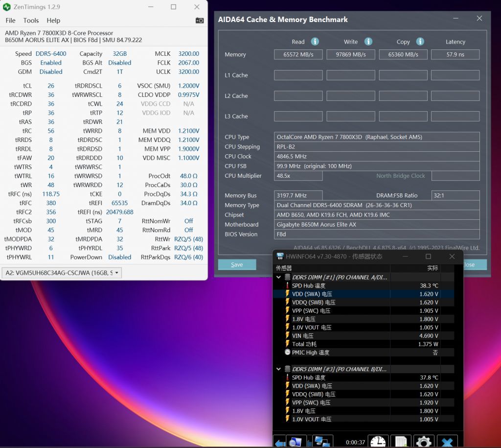Select the VDDQ (SWB) row under DIMM #1

pos(364,302)
